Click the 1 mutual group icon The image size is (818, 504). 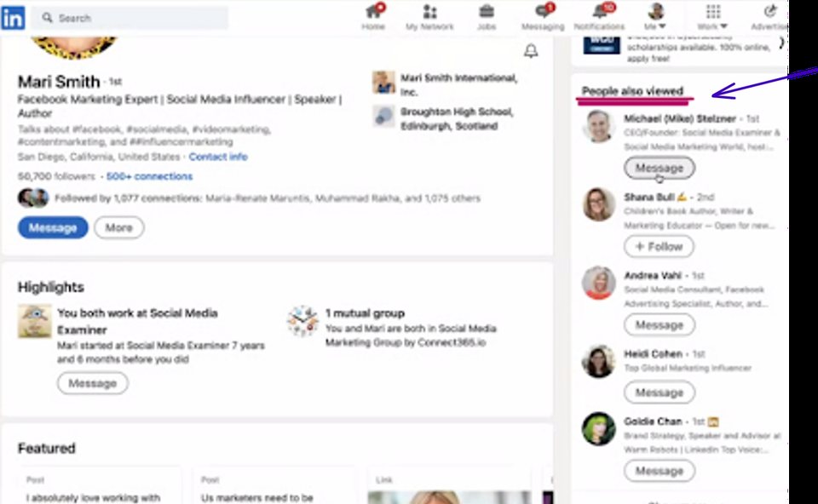(302, 321)
